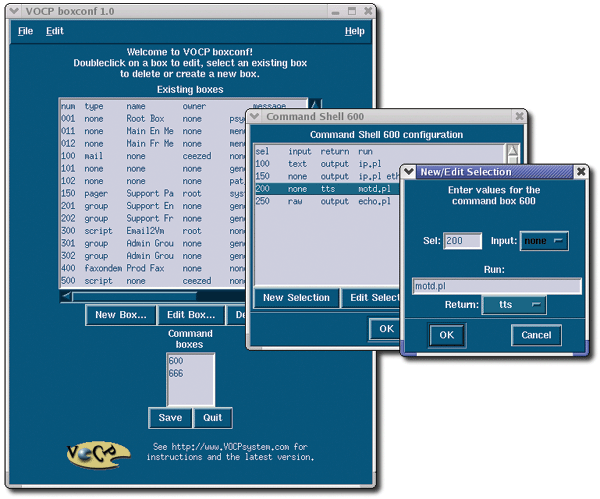600x499 pixels.
Task: Close the New/Edit Selection dialog window
Action: (581, 172)
